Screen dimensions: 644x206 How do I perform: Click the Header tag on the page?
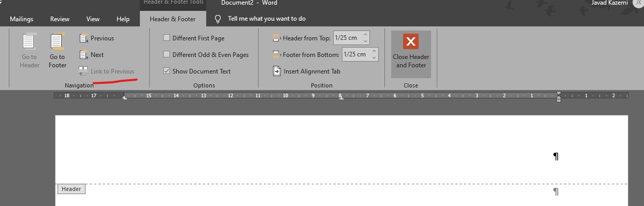pos(71,189)
